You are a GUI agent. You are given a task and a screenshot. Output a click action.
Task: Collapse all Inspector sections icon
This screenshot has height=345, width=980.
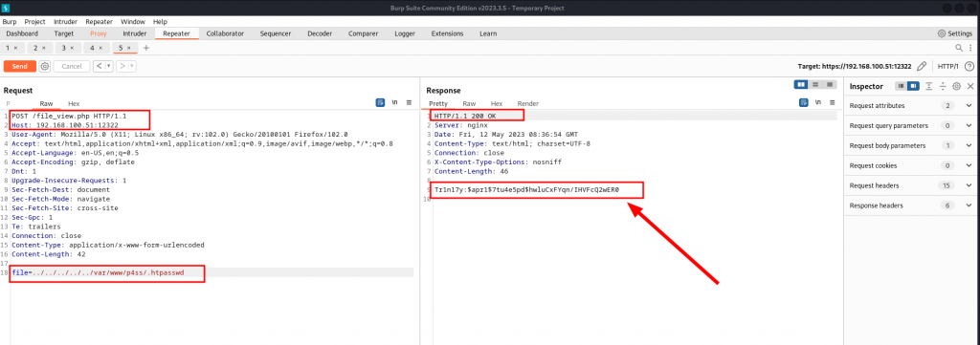pyautogui.click(x=943, y=86)
